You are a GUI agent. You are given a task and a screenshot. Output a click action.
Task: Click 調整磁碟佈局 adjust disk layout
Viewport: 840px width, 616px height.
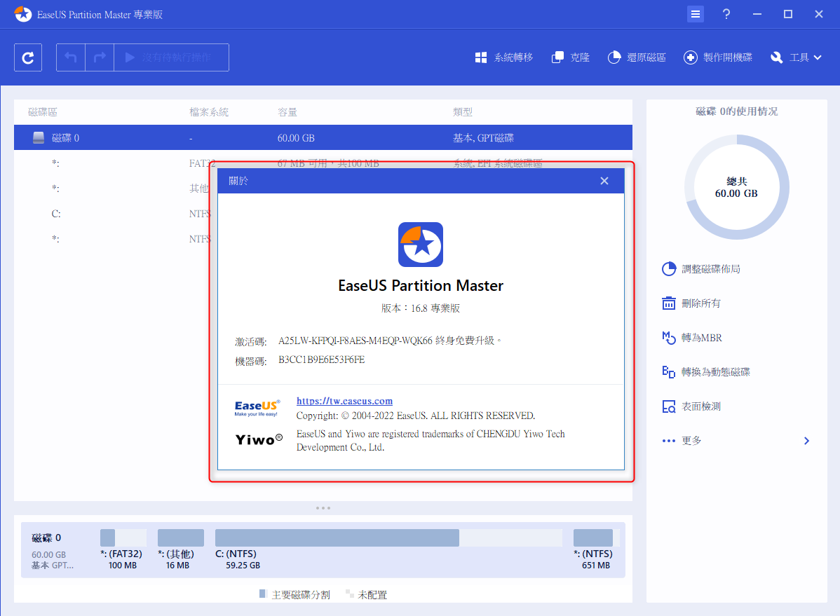point(702,269)
